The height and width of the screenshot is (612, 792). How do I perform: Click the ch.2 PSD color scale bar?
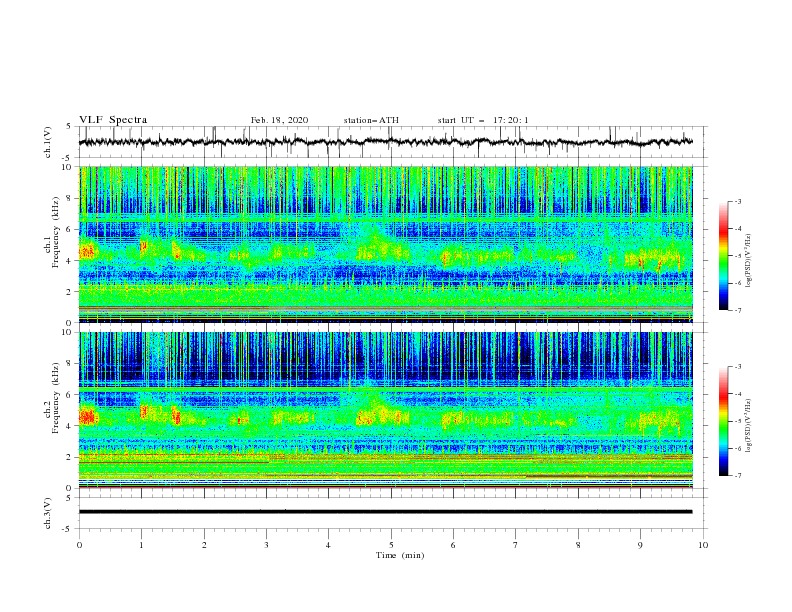(x=723, y=421)
